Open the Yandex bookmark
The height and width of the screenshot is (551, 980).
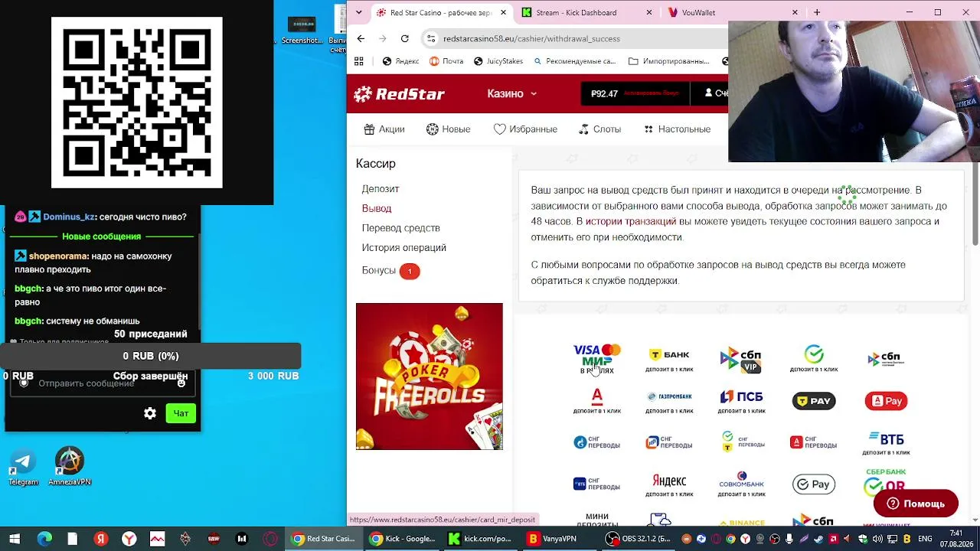[400, 61]
